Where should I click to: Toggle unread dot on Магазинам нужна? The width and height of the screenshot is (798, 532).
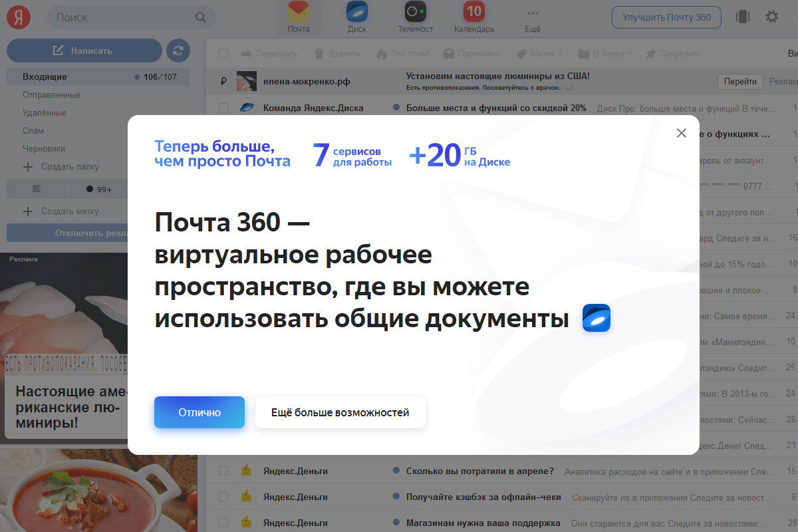pos(396,523)
